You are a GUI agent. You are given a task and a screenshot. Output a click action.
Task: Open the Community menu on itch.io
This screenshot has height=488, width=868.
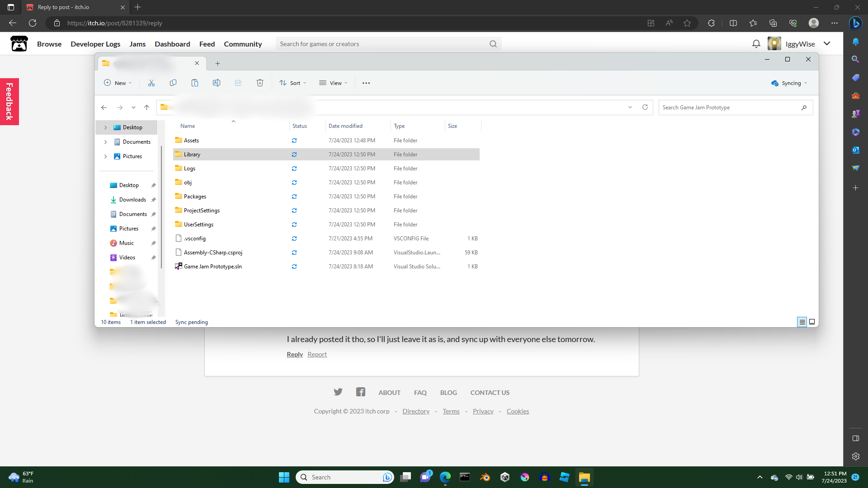tap(243, 43)
